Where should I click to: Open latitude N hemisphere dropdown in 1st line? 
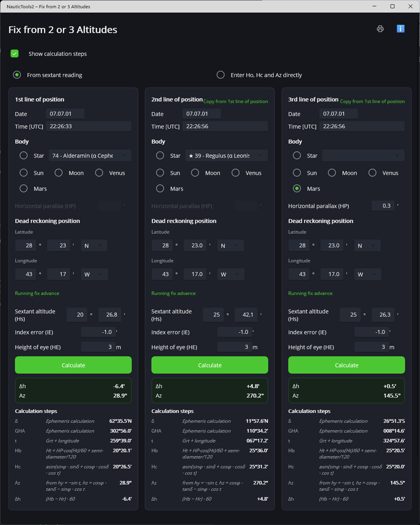coord(94,245)
